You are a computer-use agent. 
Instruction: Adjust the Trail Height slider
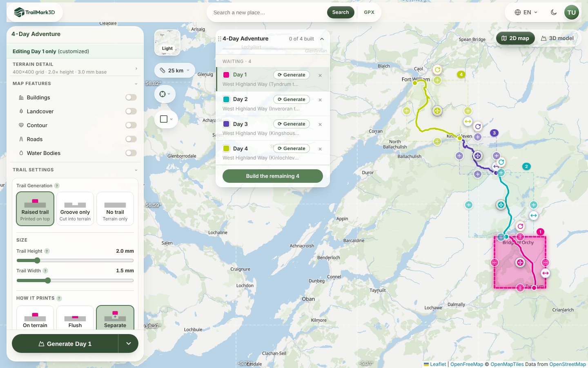(75, 260)
